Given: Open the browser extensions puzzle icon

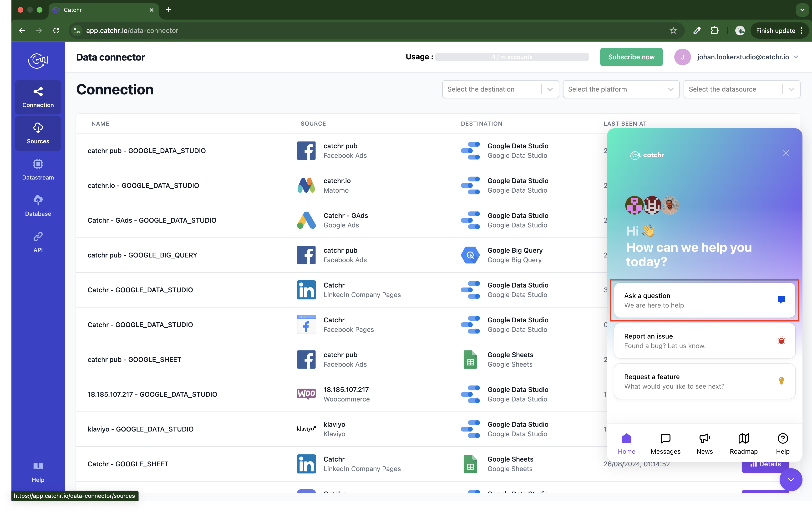Looking at the screenshot, I should pyautogui.click(x=714, y=30).
